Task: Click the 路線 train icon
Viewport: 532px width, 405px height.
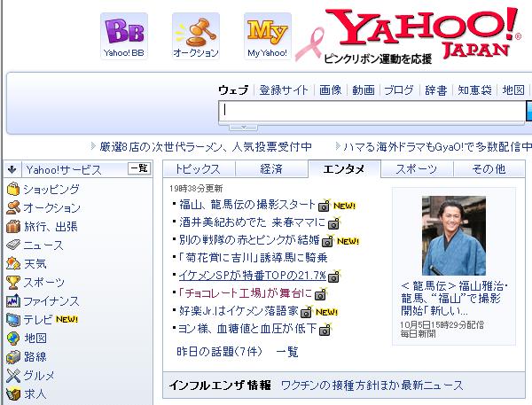Action: pyautogui.click(x=13, y=356)
